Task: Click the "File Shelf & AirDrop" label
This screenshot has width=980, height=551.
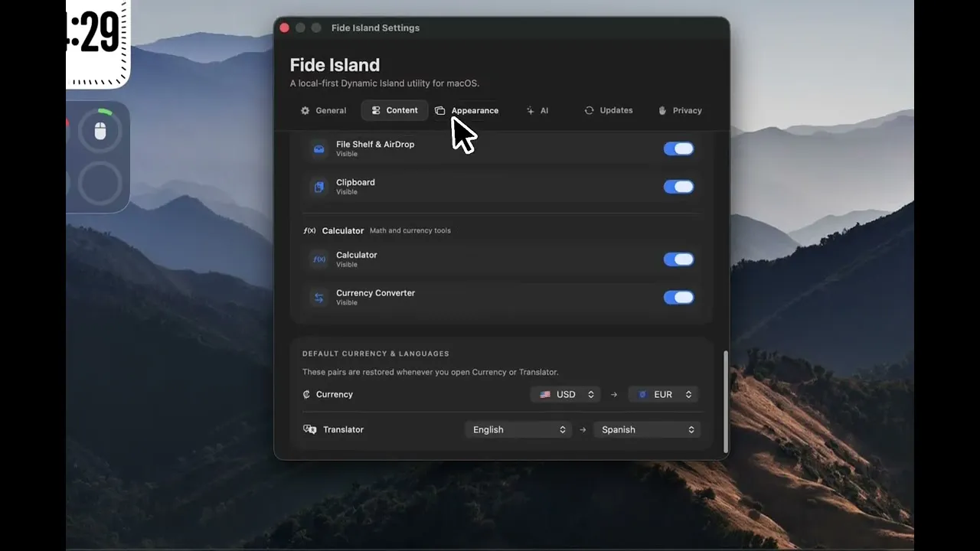Action: (375, 144)
